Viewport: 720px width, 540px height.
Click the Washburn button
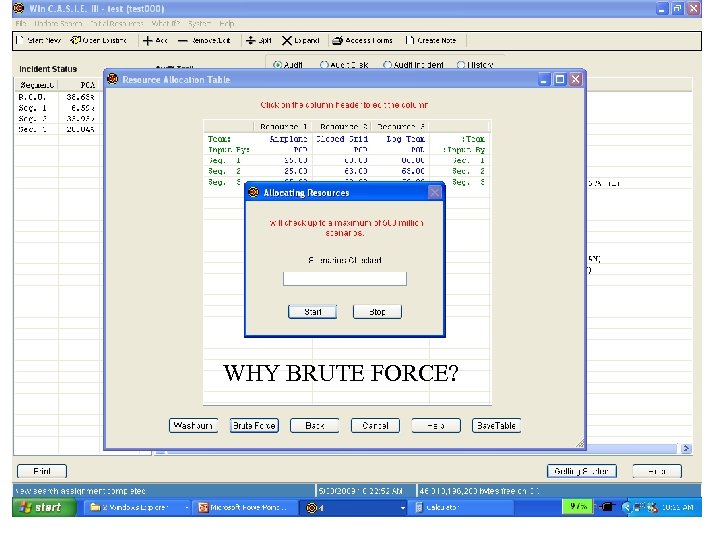pos(193,426)
